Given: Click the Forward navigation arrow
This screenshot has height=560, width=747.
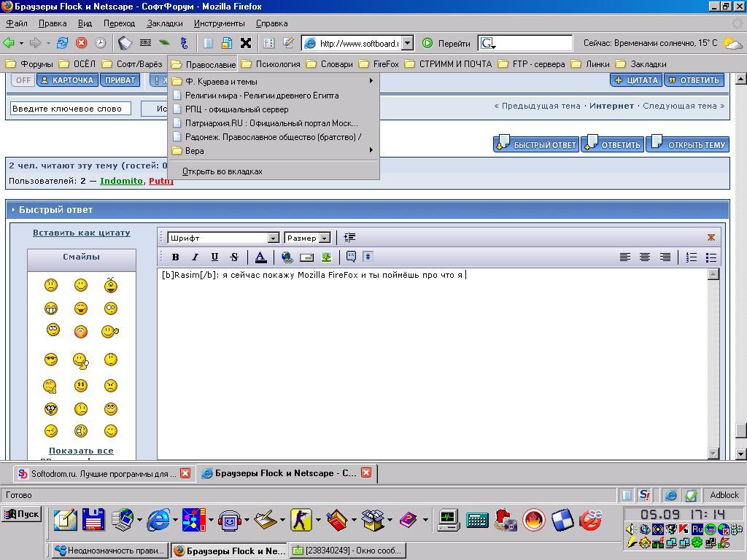Looking at the screenshot, I should click(35, 43).
